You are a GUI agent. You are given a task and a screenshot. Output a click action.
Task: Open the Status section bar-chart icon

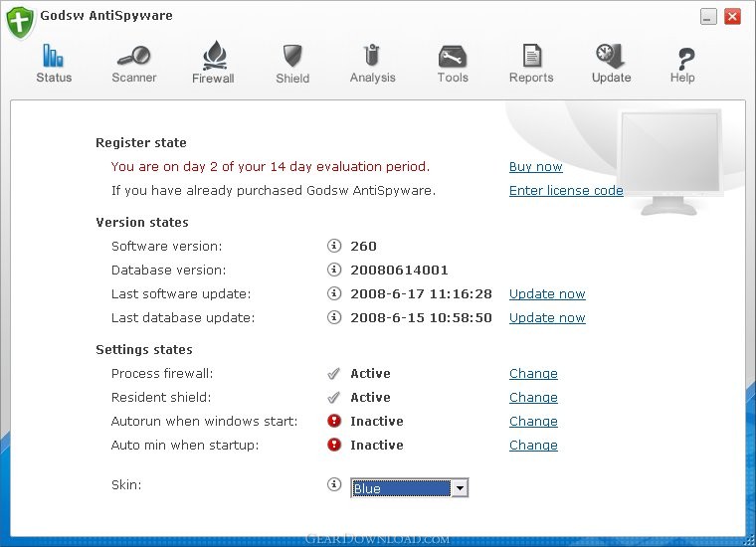click(53, 56)
